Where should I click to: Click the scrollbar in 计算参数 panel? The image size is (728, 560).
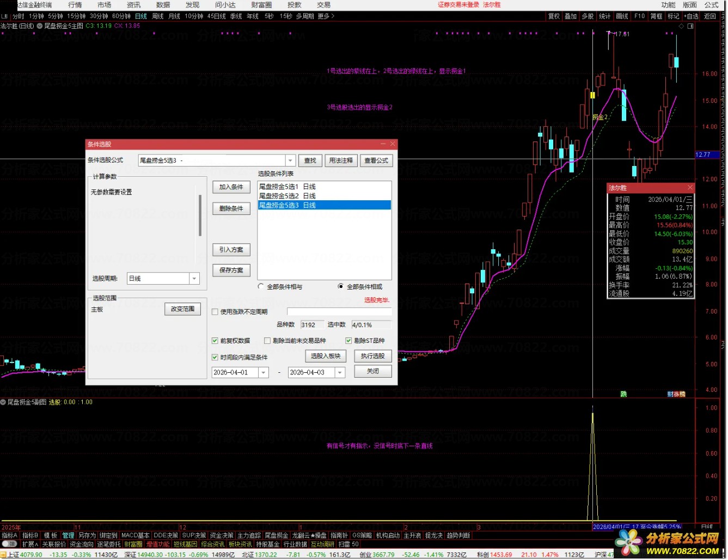click(x=200, y=216)
